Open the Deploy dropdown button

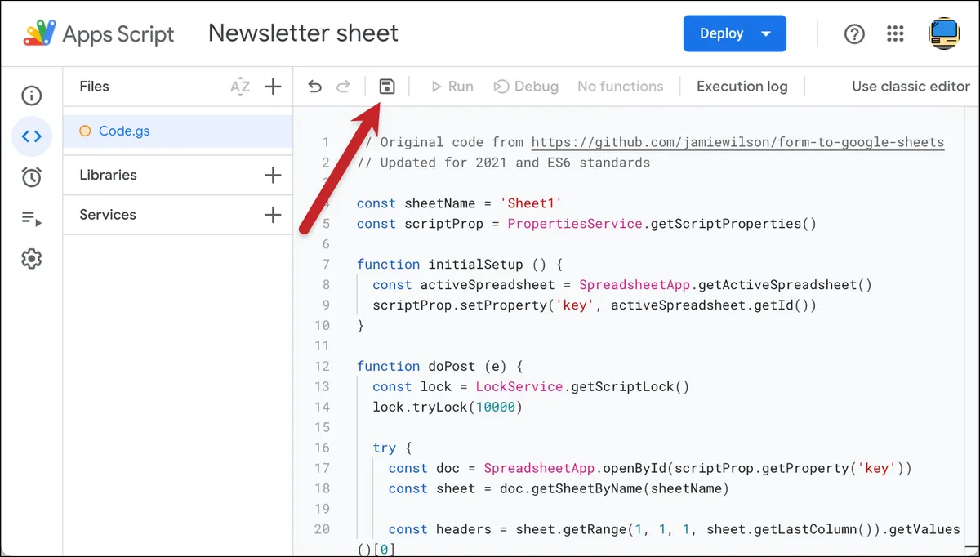[x=735, y=33]
